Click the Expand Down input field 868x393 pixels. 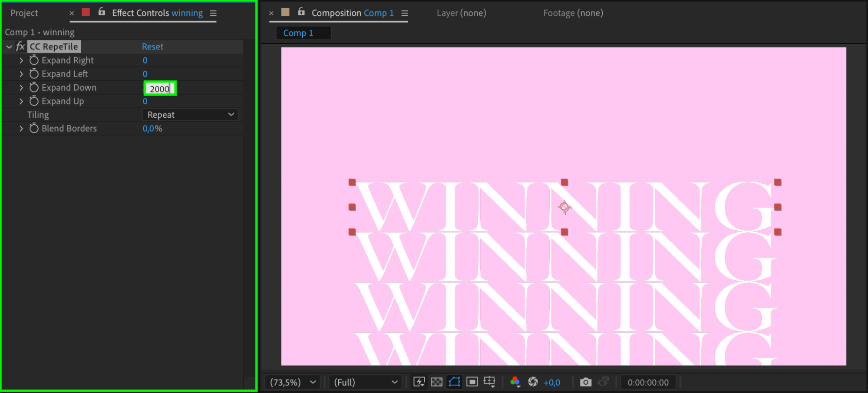tap(160, 89)
